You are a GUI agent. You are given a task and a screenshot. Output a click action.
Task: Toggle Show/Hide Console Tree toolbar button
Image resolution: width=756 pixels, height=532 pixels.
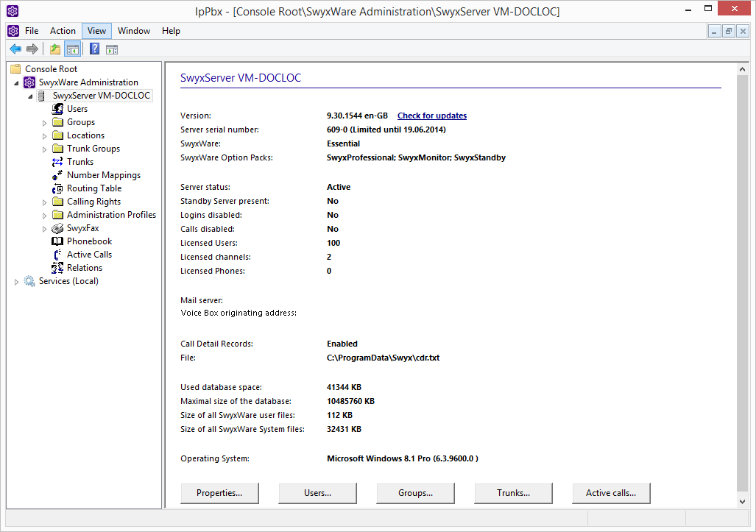point(72,49)
